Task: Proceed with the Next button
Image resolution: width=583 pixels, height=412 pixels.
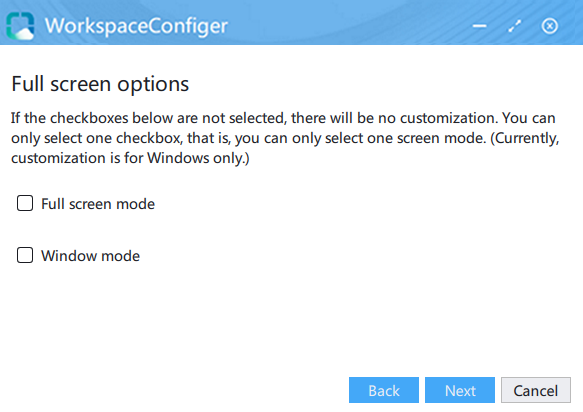Action: 460,390
